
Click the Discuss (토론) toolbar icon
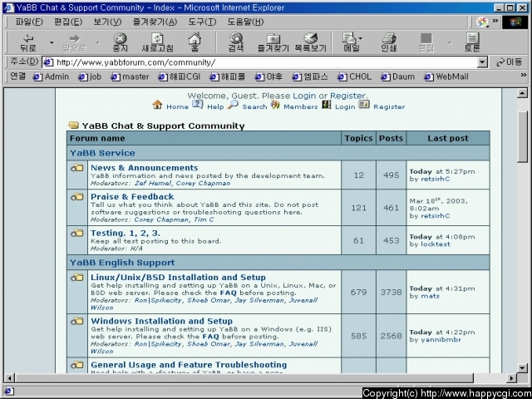pyautogui.click(x=472, y=42)
